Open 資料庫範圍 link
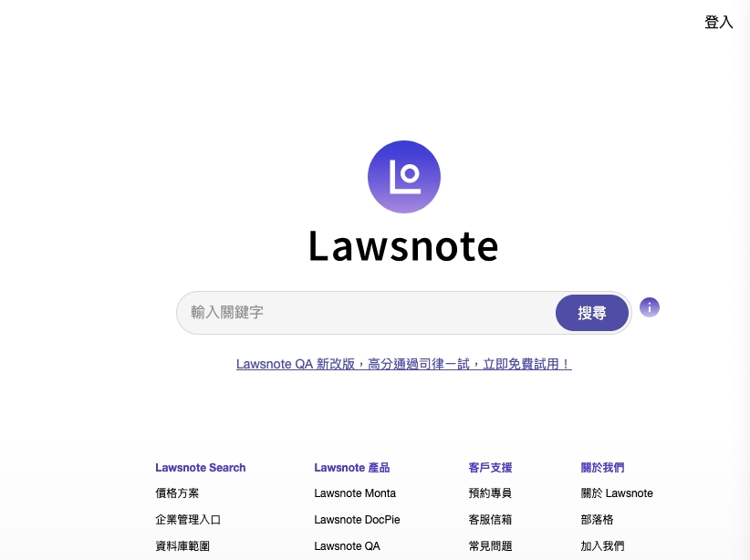 [x=182, y=545]
